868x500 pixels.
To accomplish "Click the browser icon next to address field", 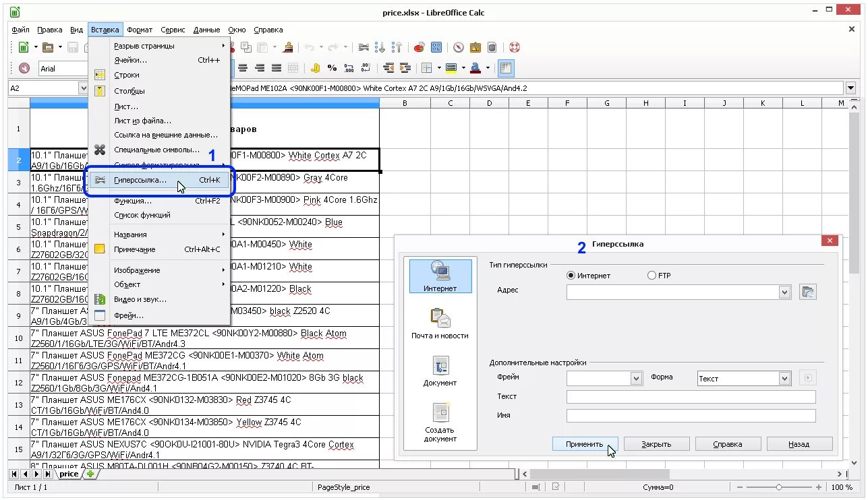I will point(808,292).
